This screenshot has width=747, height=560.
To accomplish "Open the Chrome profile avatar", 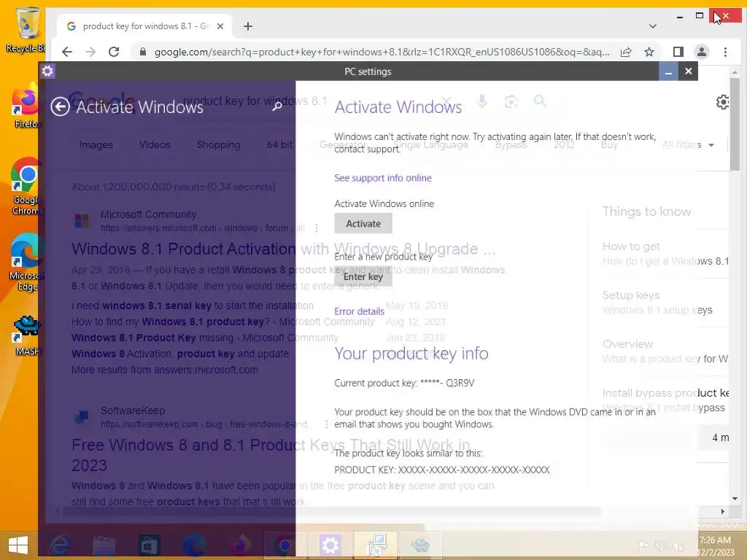I will [702, 52].
